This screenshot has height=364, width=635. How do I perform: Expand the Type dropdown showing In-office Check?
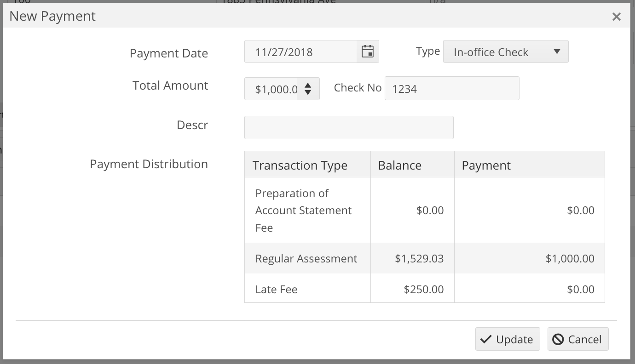pos(505,51)
